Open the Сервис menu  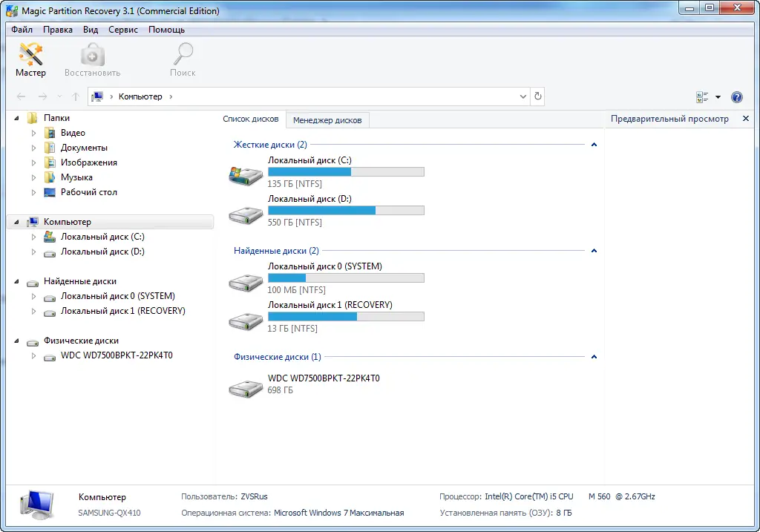(x=122, y=30)
